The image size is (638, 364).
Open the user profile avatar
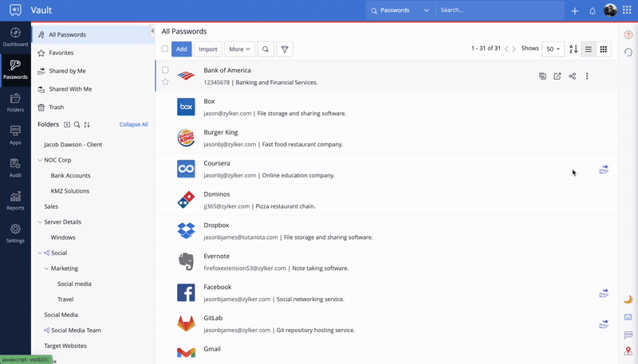(x=610, y=10)
